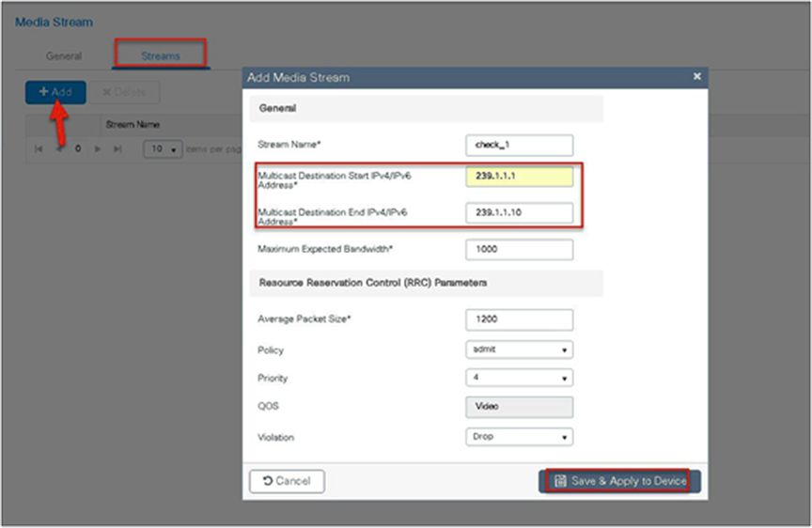Click the QOS label
The height and width of the screenshot is (528, 812).
tap(268, 407)
